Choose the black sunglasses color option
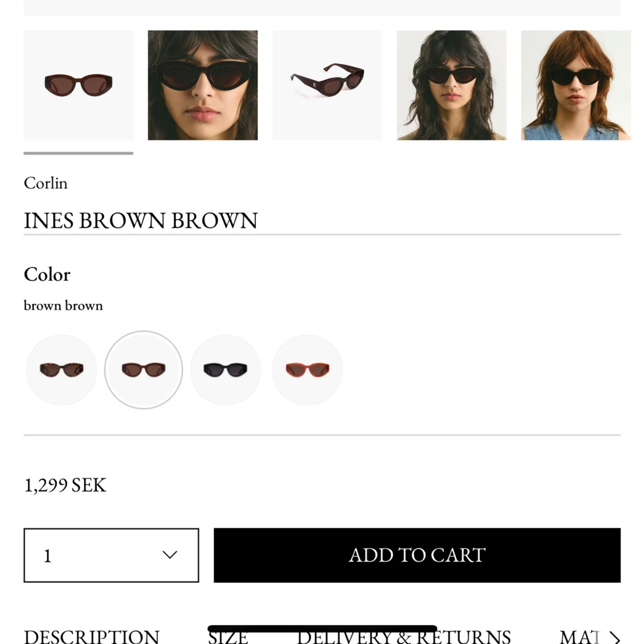The image size is (644, 644). [226, 370]
